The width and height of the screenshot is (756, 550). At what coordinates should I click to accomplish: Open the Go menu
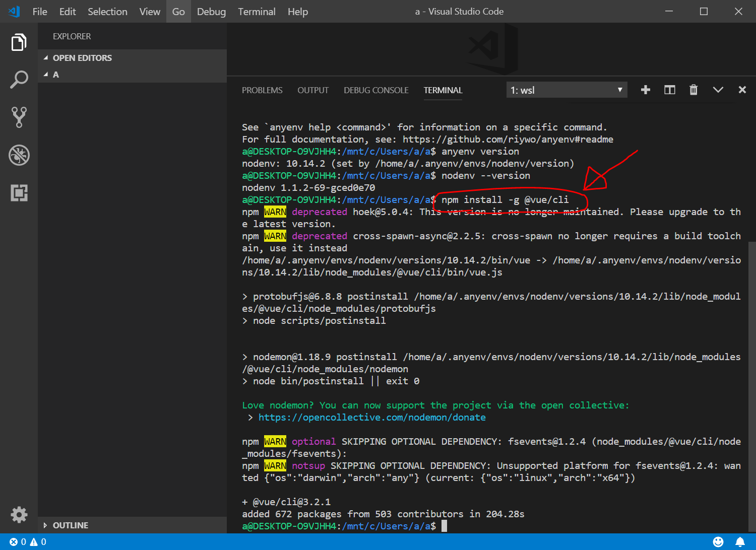click(178, 11)
